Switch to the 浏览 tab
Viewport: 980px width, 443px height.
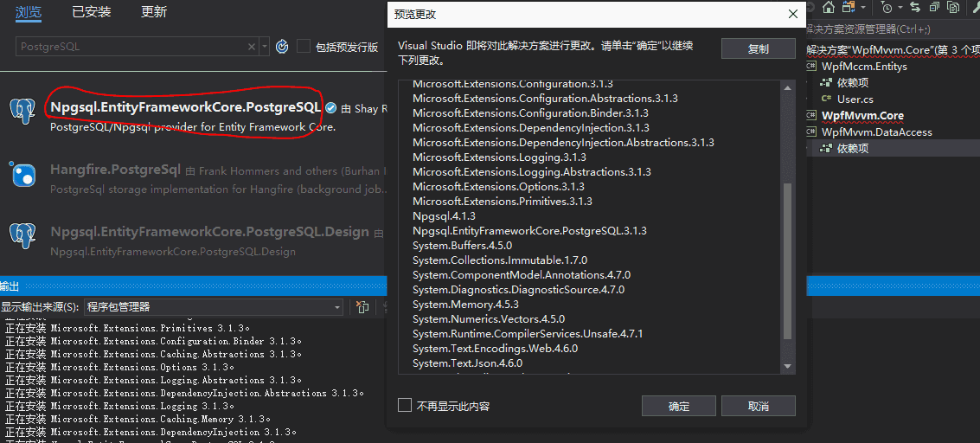click(29, 11)
